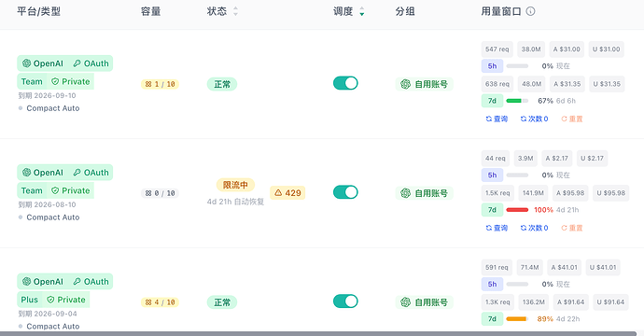The image size is (644, 336).
Task: Toggle scheduling switch for the Plus account
Action: pos(345,301)
